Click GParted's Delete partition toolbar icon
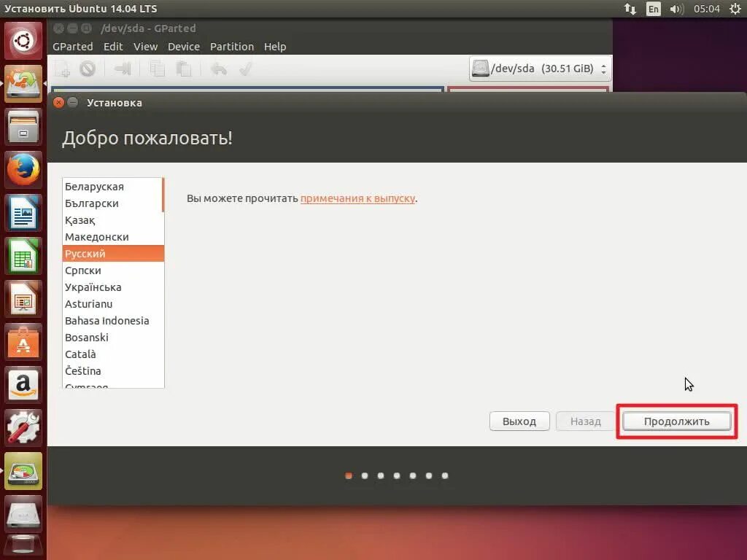Screen dimensions: 747x560 pyautogui.click(x=88, y=69)
